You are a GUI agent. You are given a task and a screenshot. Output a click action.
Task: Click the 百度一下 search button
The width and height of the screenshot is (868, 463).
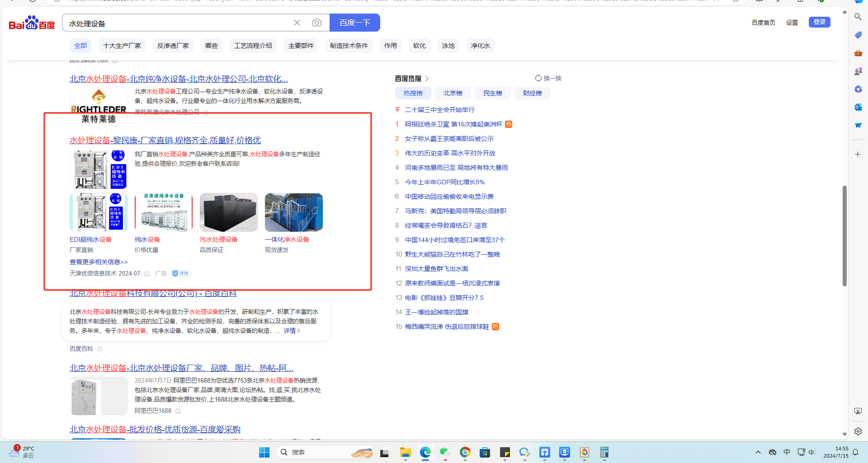(355, 23)
